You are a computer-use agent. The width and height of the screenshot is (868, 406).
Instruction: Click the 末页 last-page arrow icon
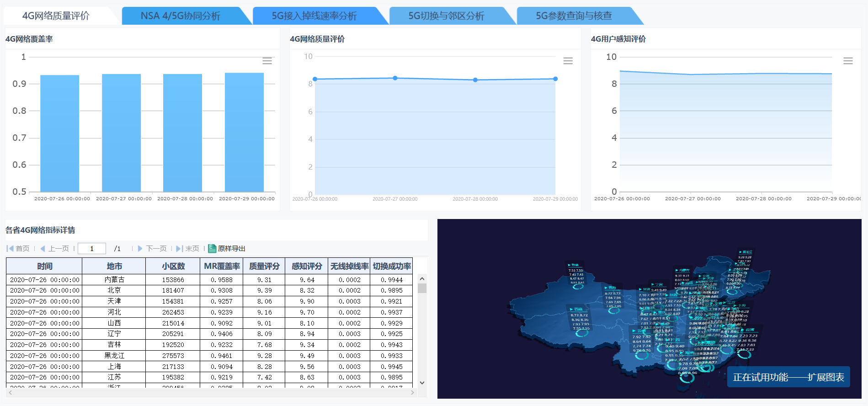[179, 249]
